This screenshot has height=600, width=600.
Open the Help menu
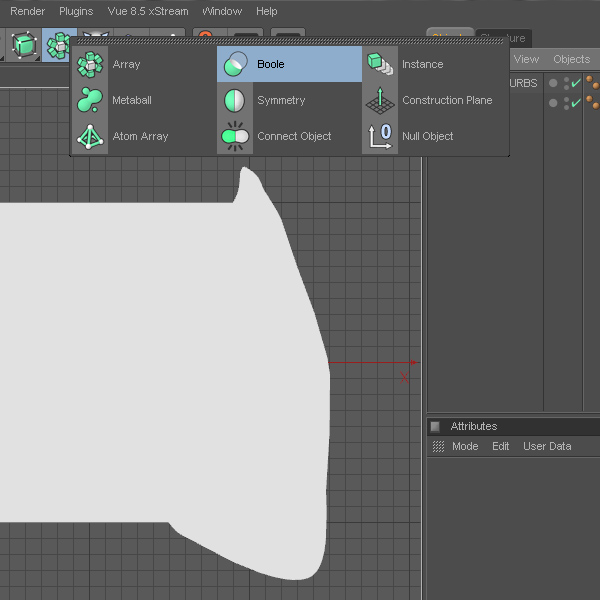tap(267, 11)
